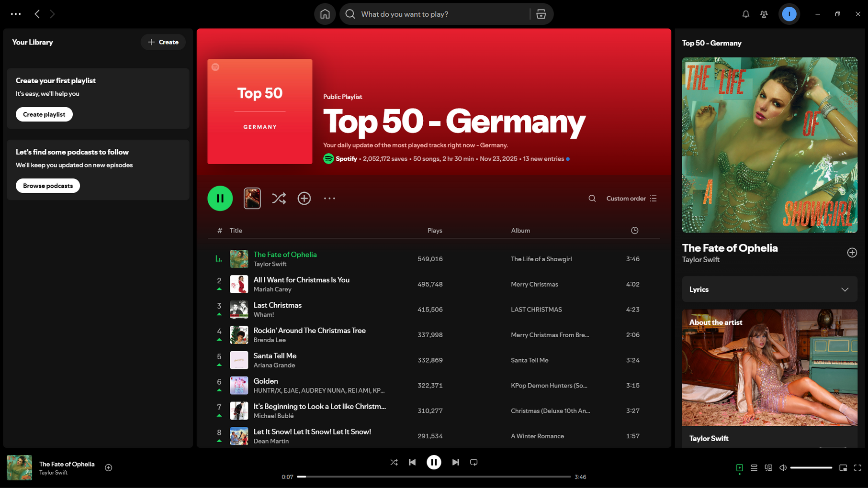Viewport: 868px width, 488px height.
Task: Expand the Lyrics section
Action: point(770,289)
